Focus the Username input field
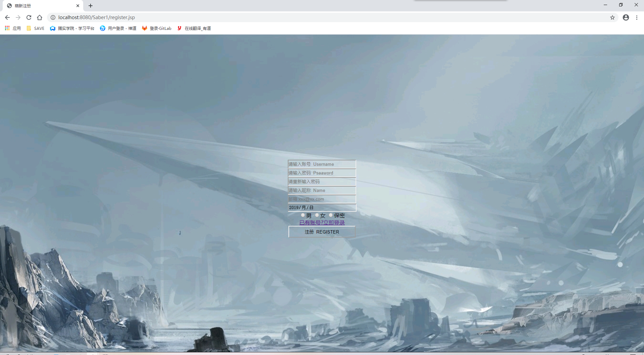The width and height of the screenshot is (644, 355). (x=322, y=164)
